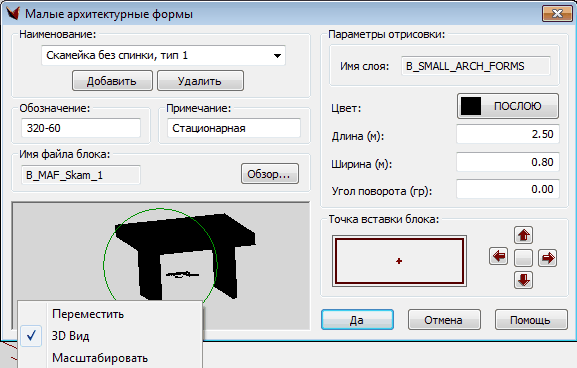The width and height of the screenshot is (577, 368).
Task: Open file browser with Обзор button
Action: [270, 174]
